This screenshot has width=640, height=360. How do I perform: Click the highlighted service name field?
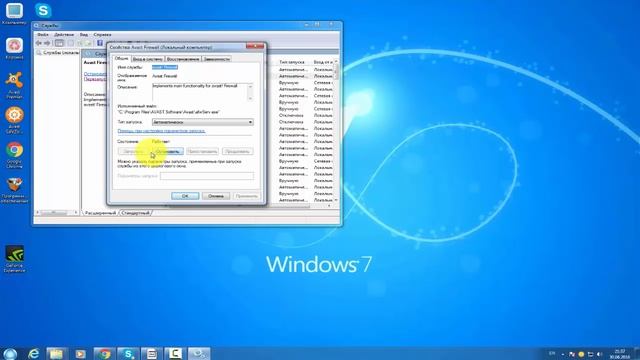click(x=164, y=67)
